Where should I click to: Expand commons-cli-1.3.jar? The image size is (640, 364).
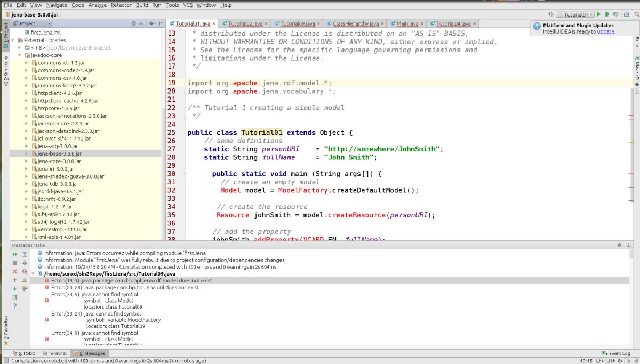click(27, 63)
